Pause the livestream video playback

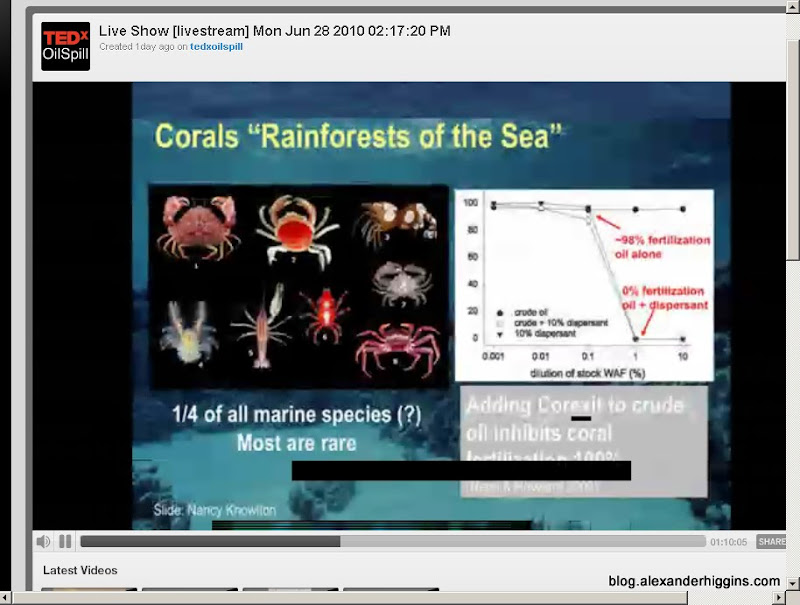pos(65,541)
